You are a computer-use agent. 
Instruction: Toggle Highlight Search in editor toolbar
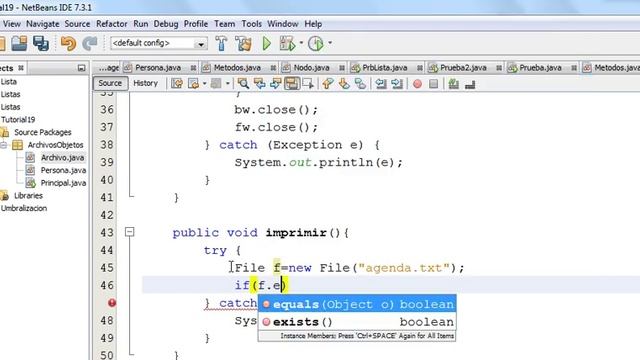pos(292,84)
